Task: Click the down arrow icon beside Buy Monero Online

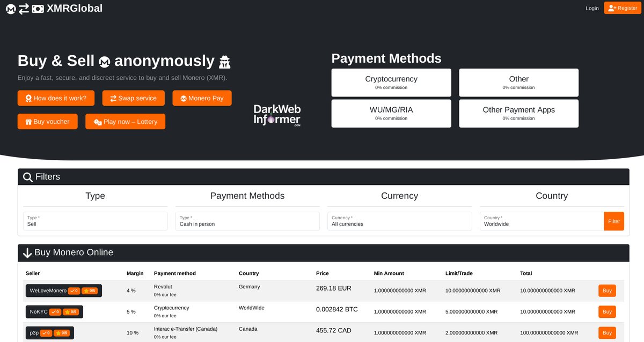Action: click(x=28, y=253)
